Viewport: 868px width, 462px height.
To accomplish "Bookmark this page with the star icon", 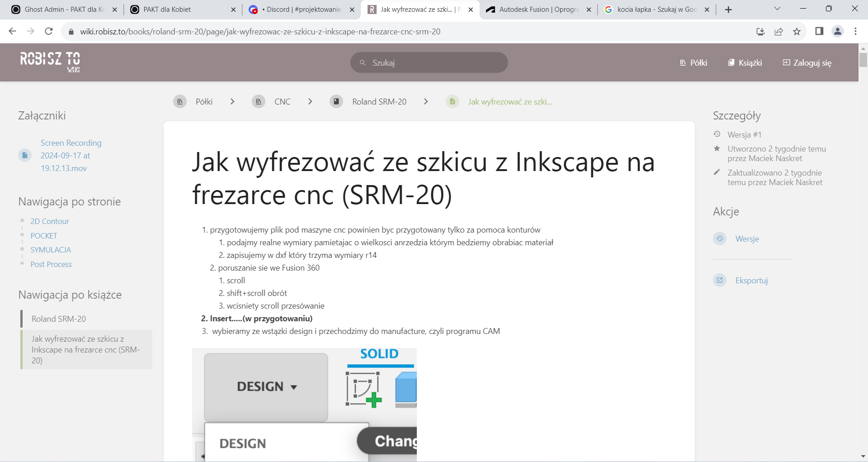I will coord(797,31).
